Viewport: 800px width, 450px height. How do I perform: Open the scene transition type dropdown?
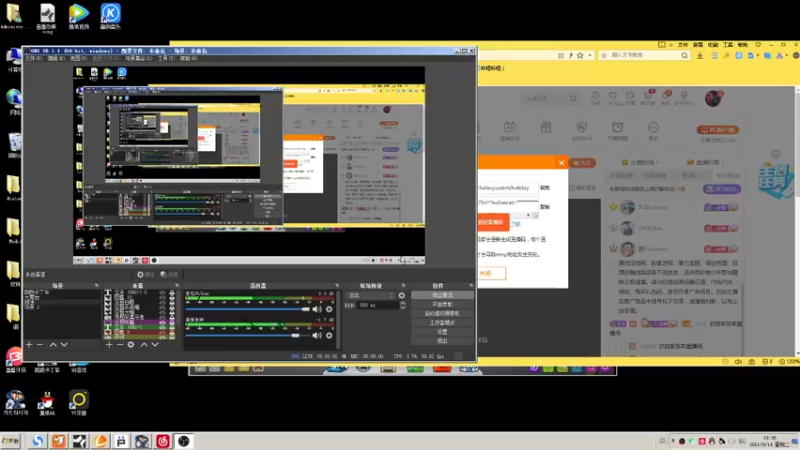point(370,295)
